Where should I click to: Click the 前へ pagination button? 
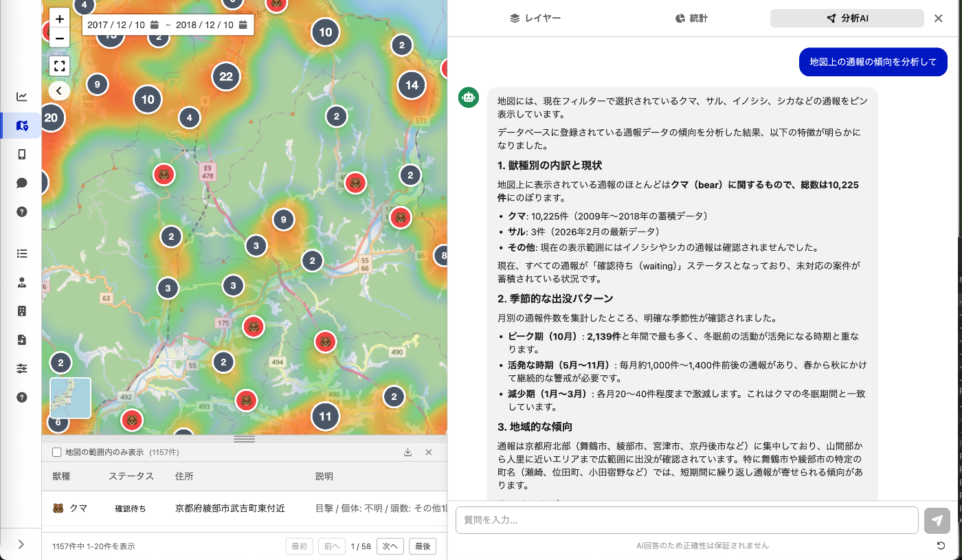pyautogui.click(x=331, y=546)
